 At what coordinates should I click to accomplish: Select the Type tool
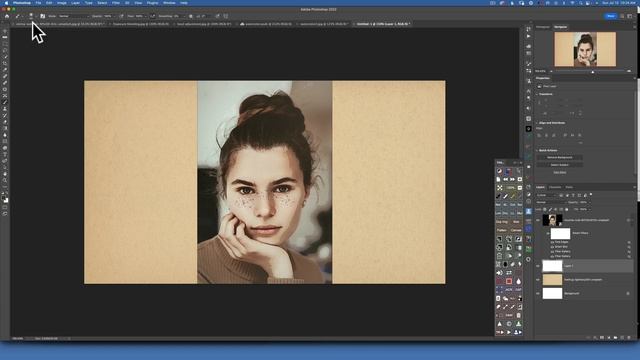click(x=5, y=154)
